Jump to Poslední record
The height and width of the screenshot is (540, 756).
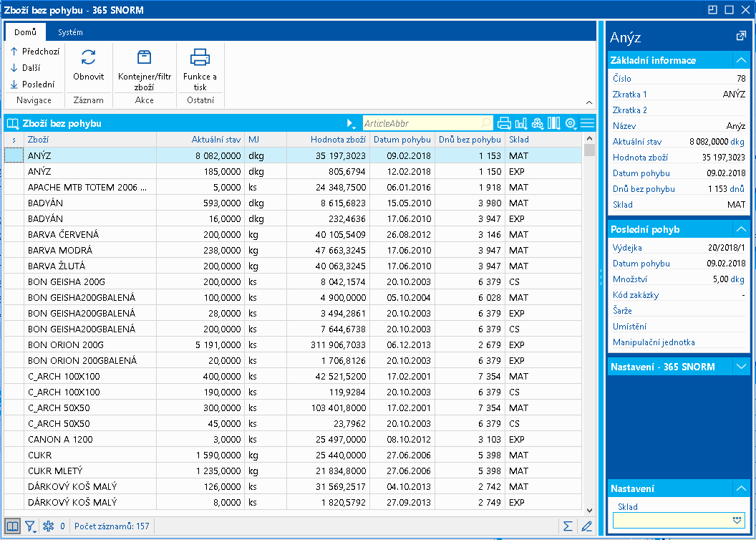click(32, 84)
